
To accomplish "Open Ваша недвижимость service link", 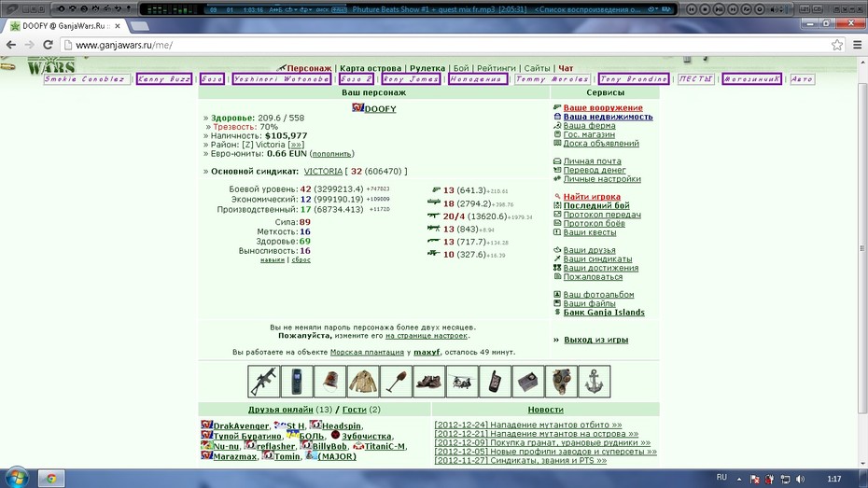I will click(x=608, y=117).
